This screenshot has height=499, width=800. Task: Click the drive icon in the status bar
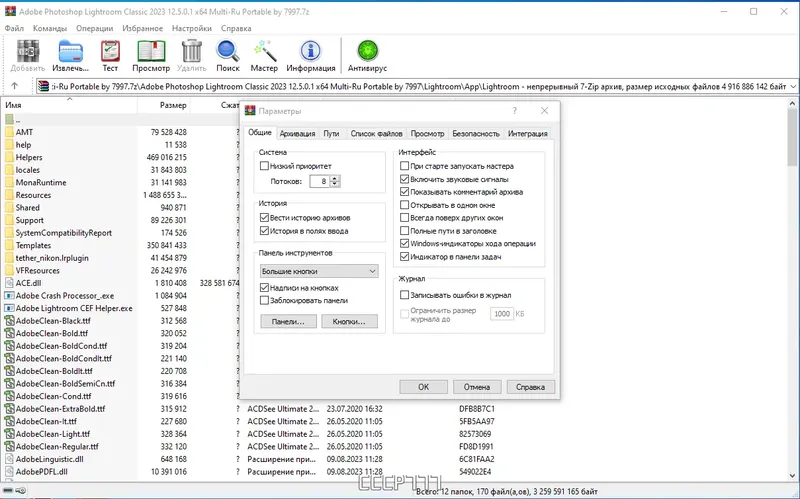click(7, 491)
